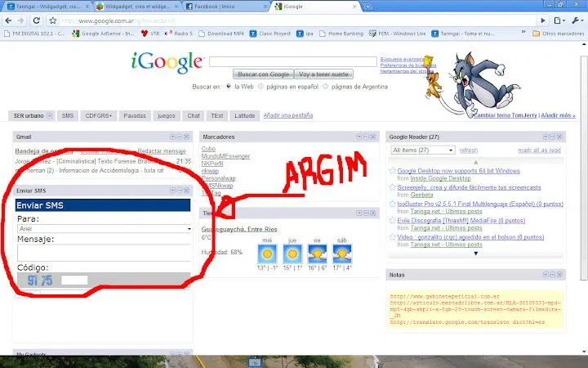Show hidden bookmarks with the chevron

click(523, 33)
